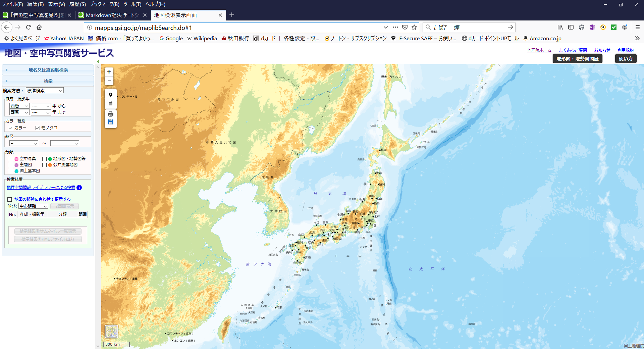
Task: Check the 空中写真 category box
Action: pyautogui.click(x=11, y=159)
